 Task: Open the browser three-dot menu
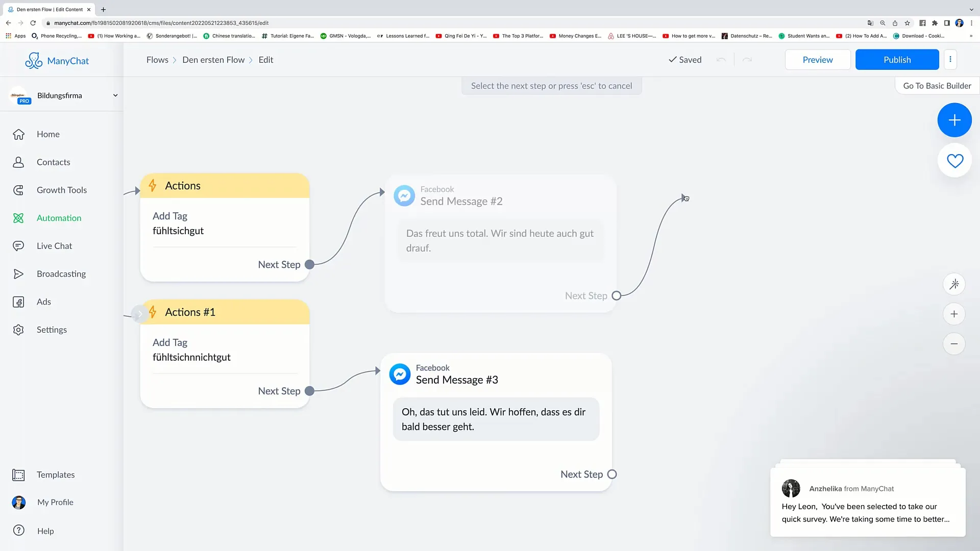[971, 23]
